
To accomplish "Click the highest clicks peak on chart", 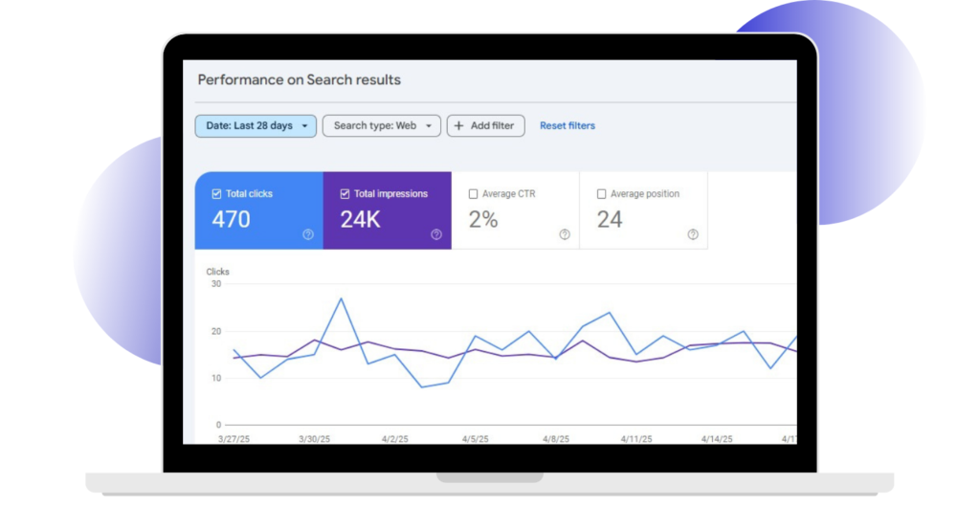I will pos(342,298).
